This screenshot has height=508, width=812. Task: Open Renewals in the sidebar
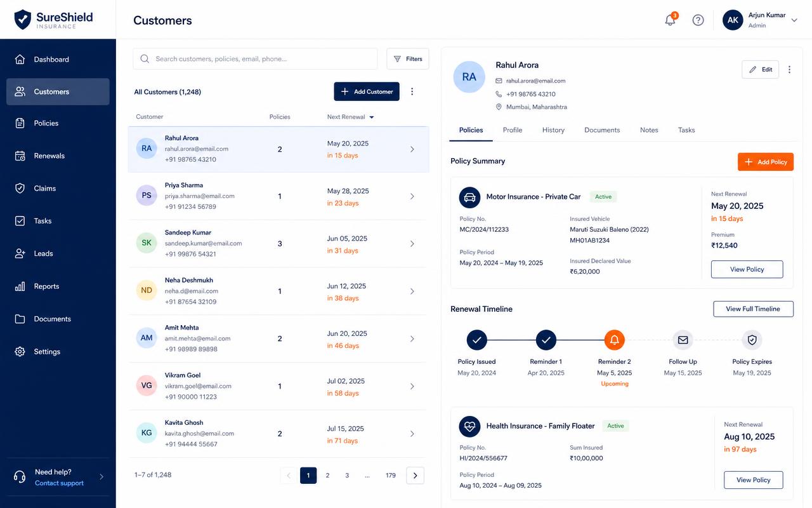(x=58, y=156)
